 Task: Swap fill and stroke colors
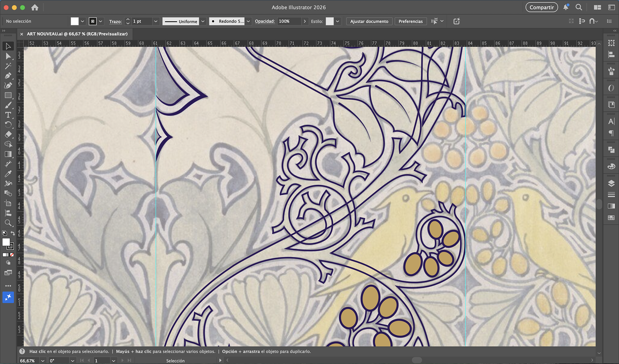click(13, 233)
